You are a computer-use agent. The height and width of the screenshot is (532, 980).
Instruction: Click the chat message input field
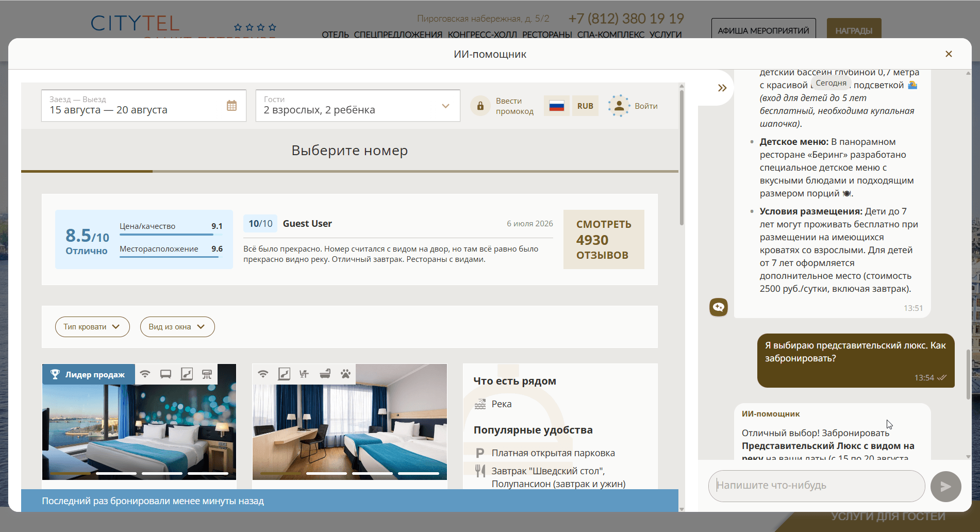coord(817,486)
